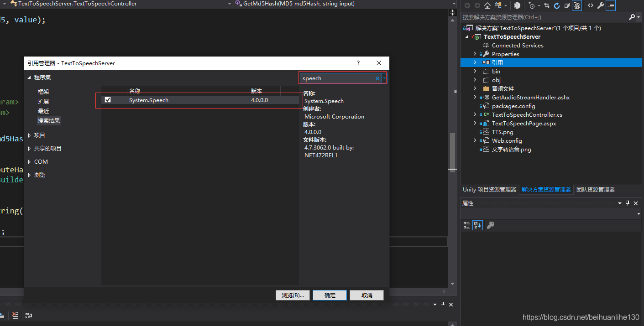Select 最近 under assemblies

(x=43, y=111)
